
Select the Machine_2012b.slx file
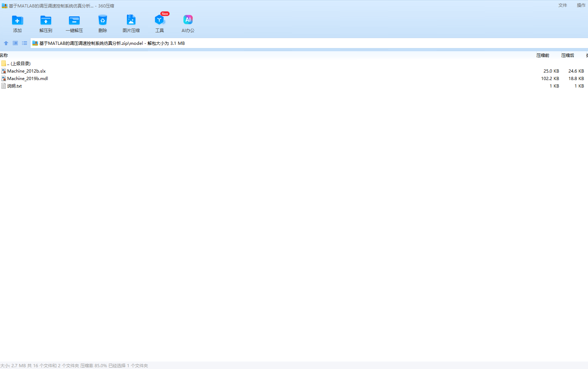tap(26, 71)
